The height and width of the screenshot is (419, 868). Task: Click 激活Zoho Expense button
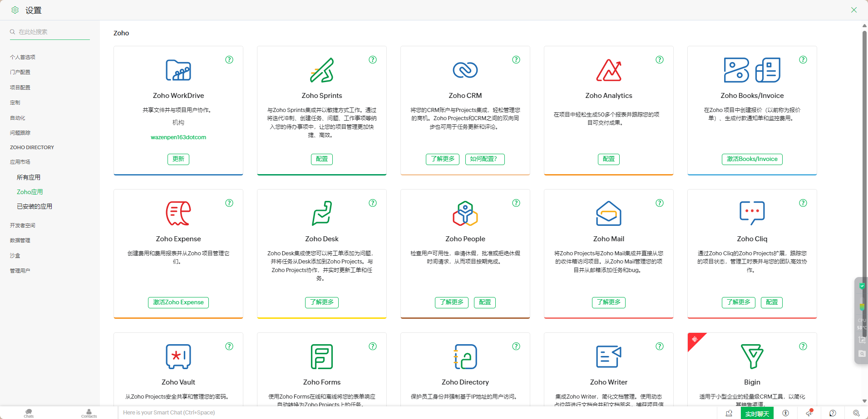(178, 302)
